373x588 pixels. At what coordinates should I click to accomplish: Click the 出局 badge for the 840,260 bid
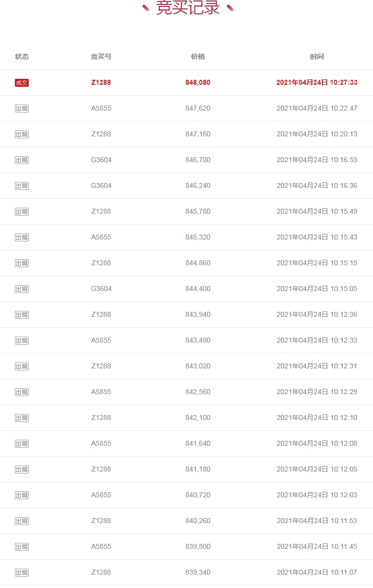(22, 521)
